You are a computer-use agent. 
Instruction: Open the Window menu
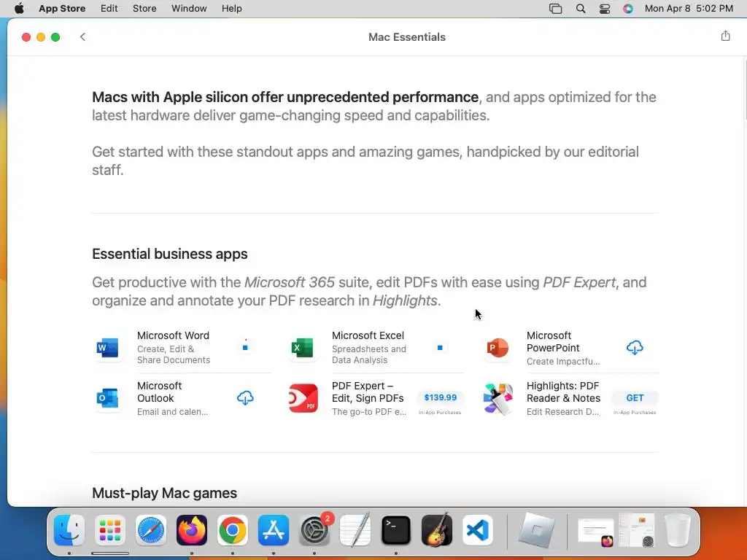189,9
